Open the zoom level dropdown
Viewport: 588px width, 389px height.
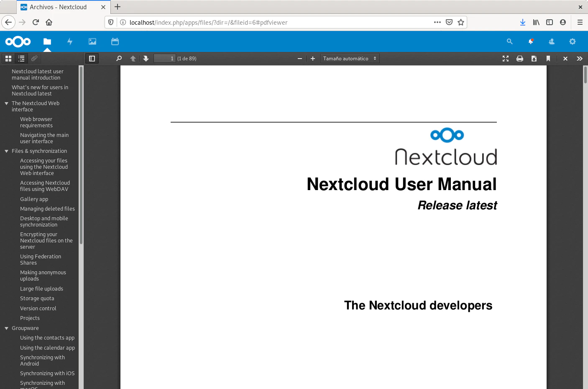click(x=350, y=59)
